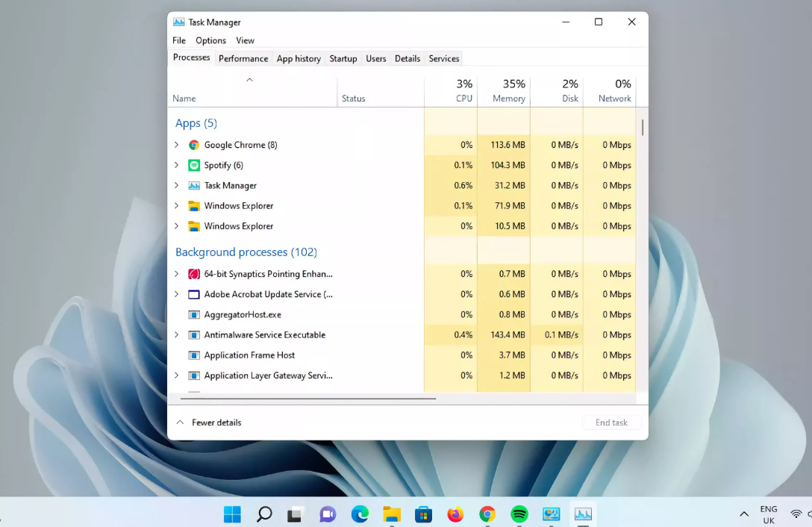Click the Task Manager taskbar icon
Viewport: 812px width, 527px height.
tap(583, 514)
